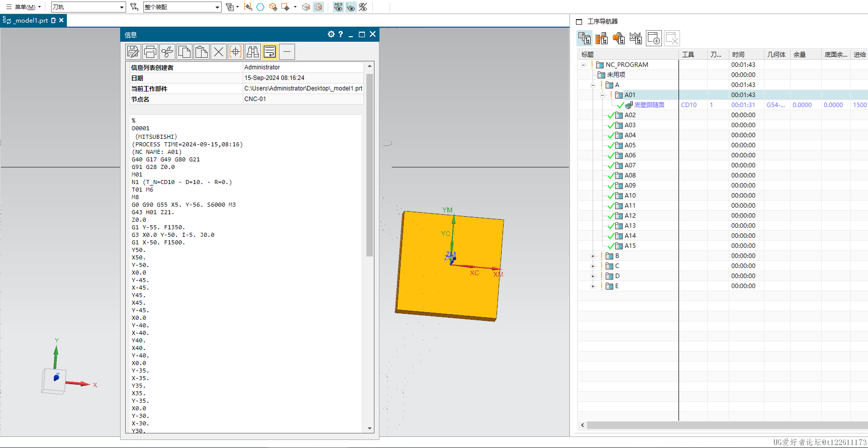
Task: Click the add window plus icon in navigator
Action: pyautogui.click(x=654, y=38)
